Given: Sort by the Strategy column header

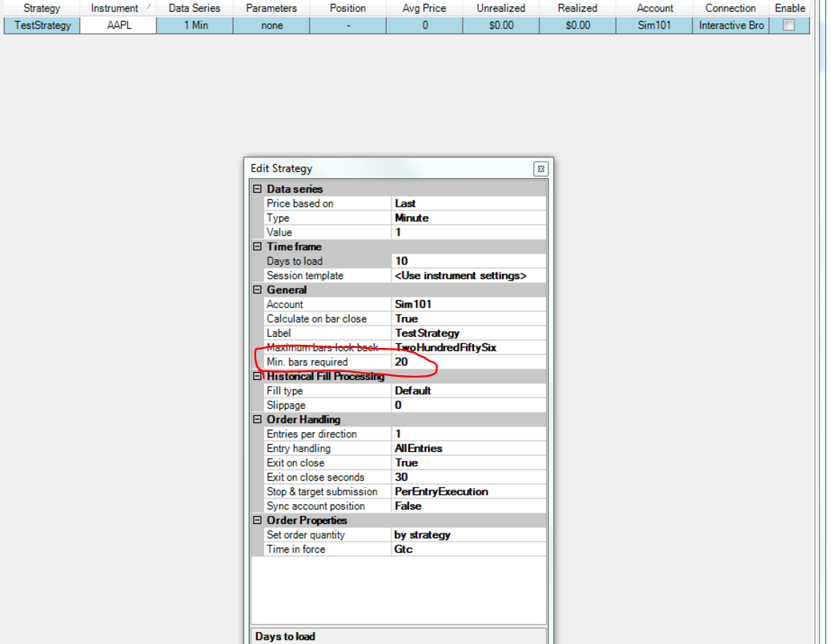Looking at the screenshot, I should 42,8.
